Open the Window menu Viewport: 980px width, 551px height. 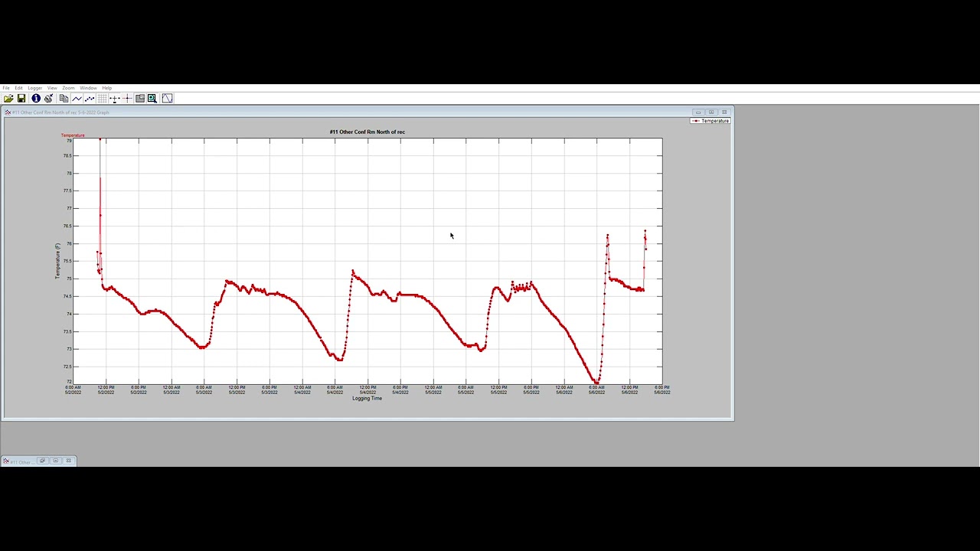coord(88,88)
